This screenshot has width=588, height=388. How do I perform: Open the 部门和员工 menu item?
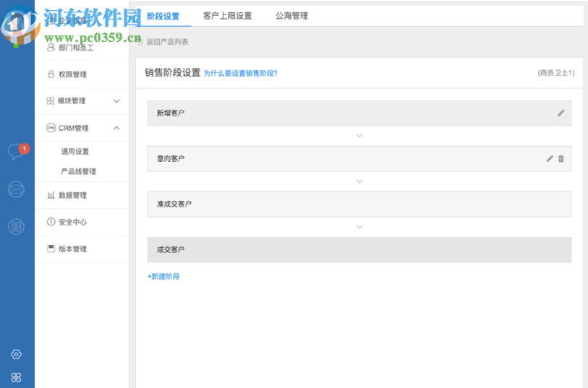tap(82, 48)
